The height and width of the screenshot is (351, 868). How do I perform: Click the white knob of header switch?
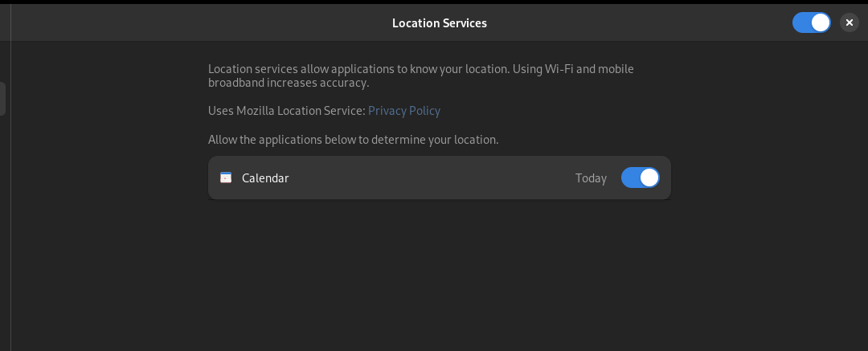click(x=821, y=22)
